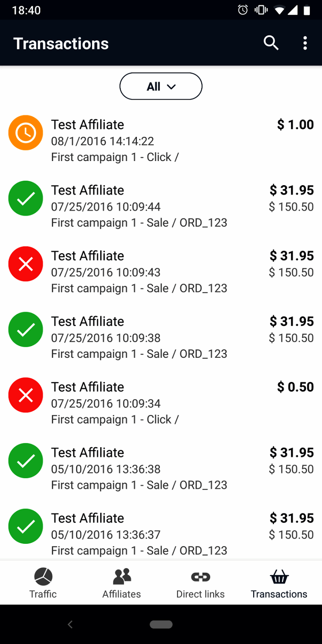Tap green approved icon for 10:09:38 transaction
The width and height of the screenshot is (322, 644).
[x=26, y=330]
